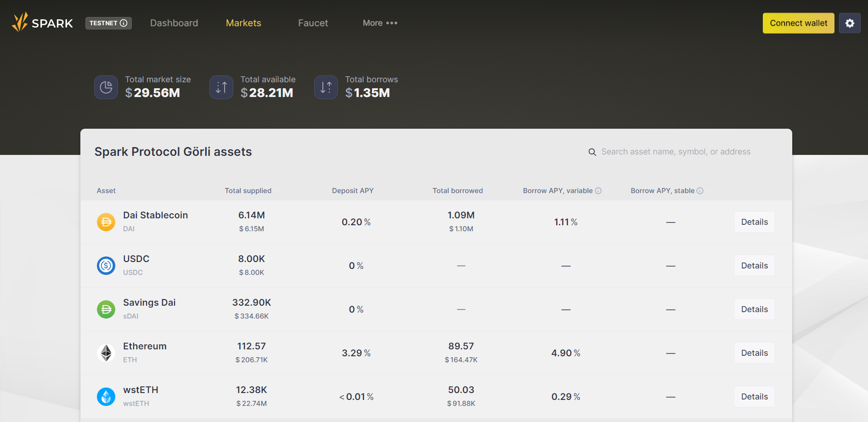Open Details for Savings Dai
The width and height of the screenshot is (868, 422).
[755, 309]
